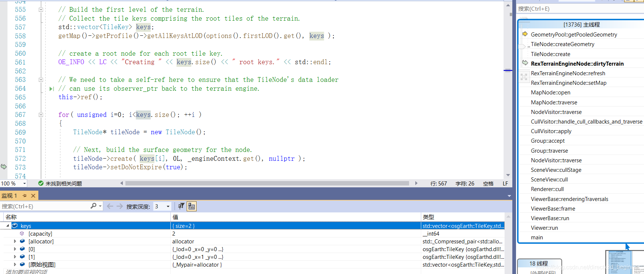Click the yellow arrow by GeometryPool::getPooledGeometry
Viewport: 644px width, 274px height.
(x=525, y=34)
